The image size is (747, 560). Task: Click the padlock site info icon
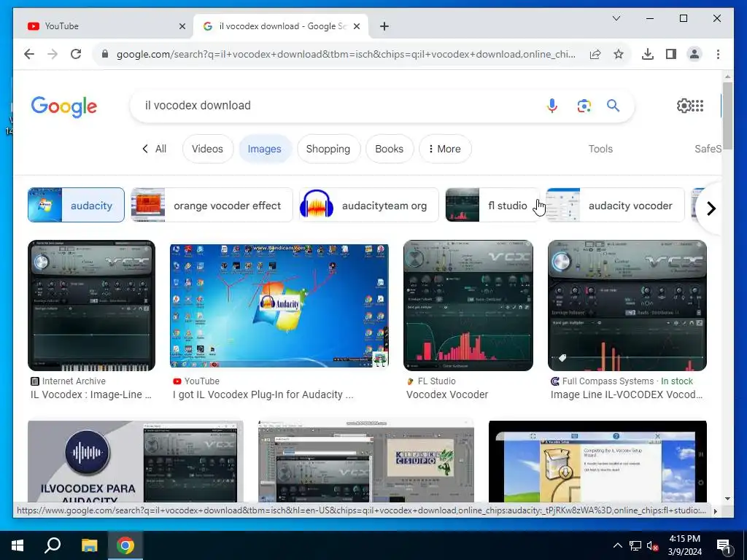(x=105, y=54)
